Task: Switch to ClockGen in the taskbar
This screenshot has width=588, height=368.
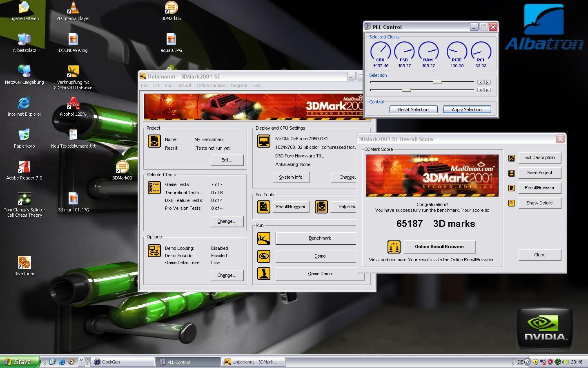Action: (122, 362)
